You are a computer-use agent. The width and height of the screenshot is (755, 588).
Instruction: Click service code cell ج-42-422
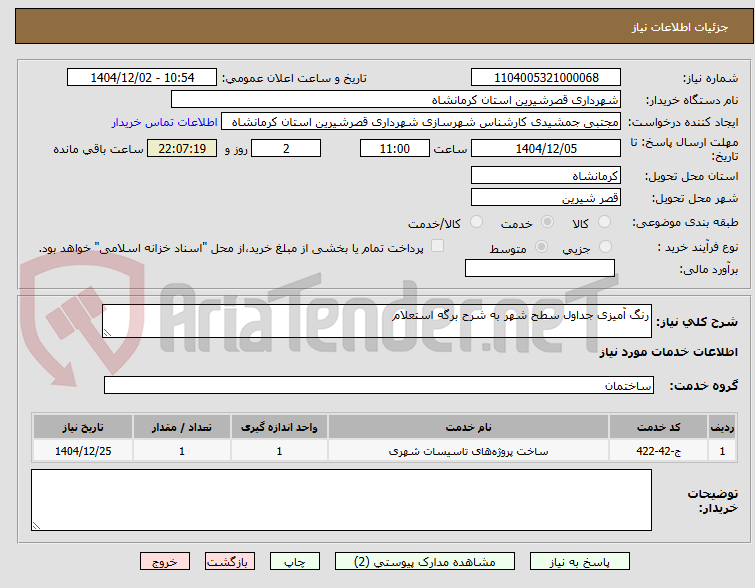(x=658, y=451)
